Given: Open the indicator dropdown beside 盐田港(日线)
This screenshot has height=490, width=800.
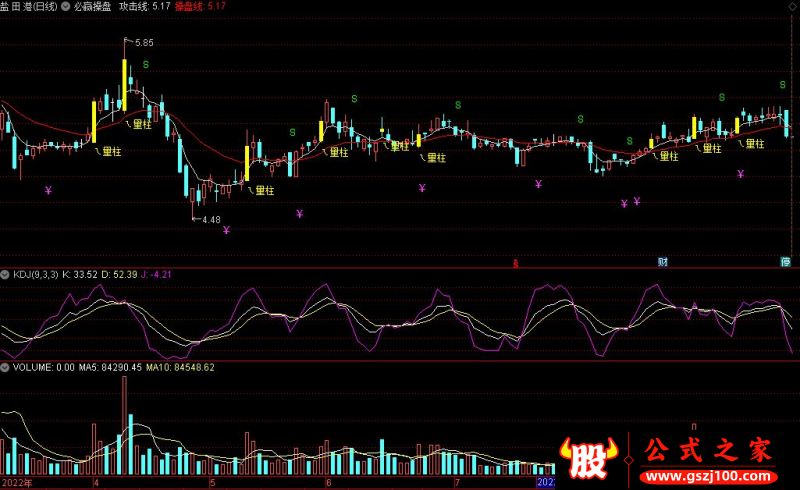Looking at the screenshot, I should pos(66,7).
